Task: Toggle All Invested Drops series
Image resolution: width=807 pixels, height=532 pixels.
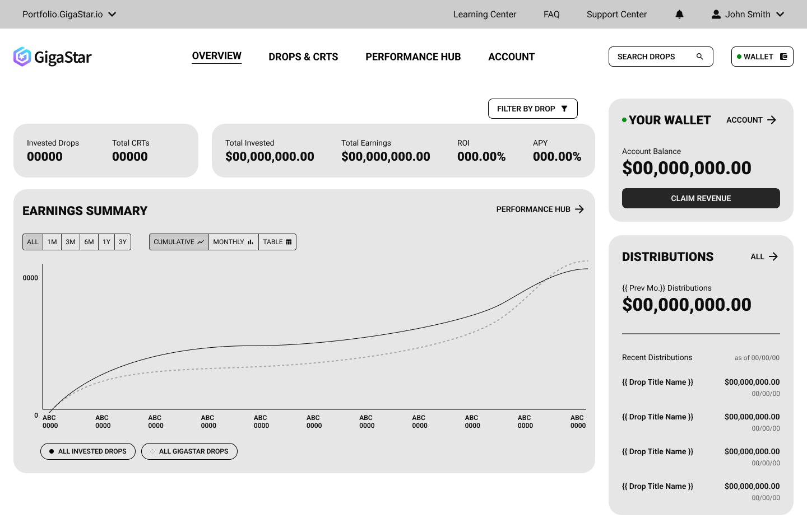Action: click(x=88, y=451)
